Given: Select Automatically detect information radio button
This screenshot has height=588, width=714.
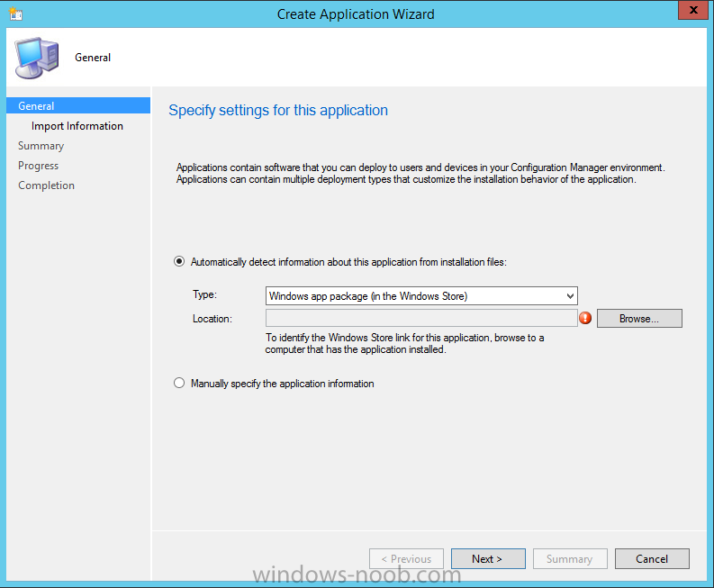Looking at the screenshot, I should (x=179, y=261).
